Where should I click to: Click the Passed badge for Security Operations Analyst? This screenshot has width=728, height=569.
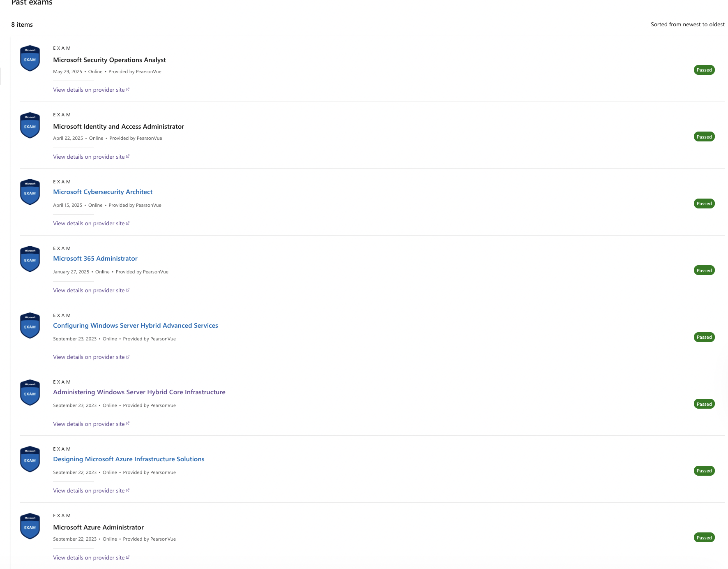coord(704,70)
